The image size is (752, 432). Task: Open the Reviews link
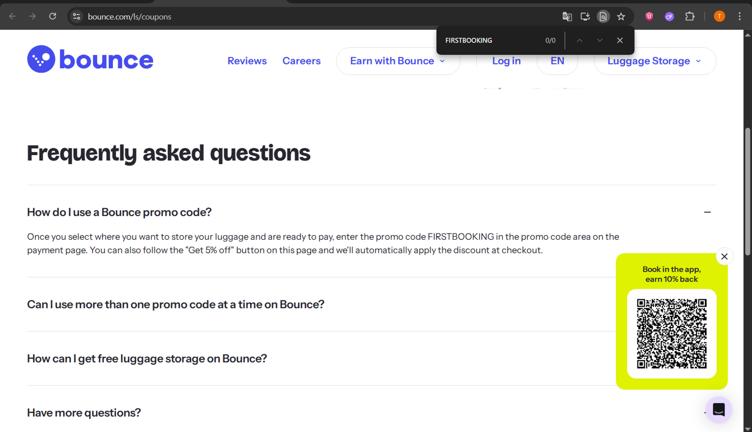click(x=247, y=61)
